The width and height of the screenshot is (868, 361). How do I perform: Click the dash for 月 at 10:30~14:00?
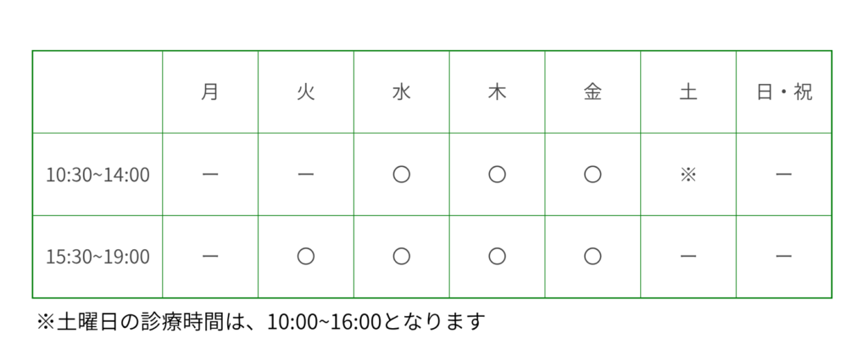coord(210,175)
